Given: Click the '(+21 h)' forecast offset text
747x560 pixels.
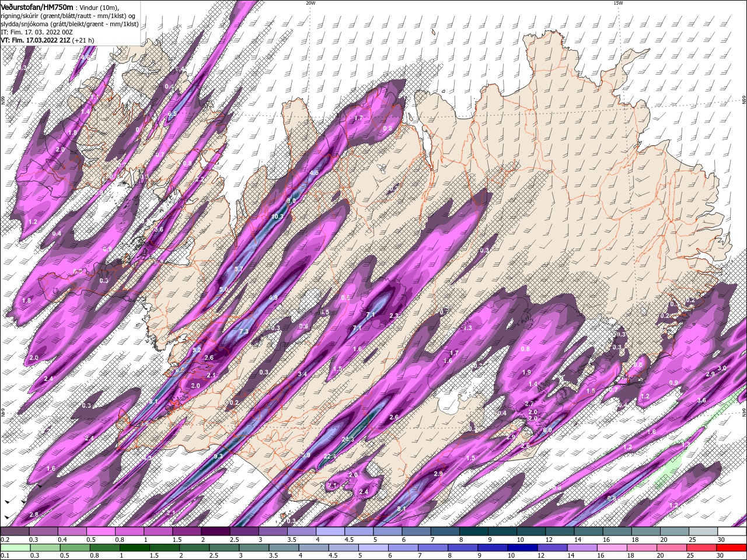Looking at the screenshot, I should 83,40.
